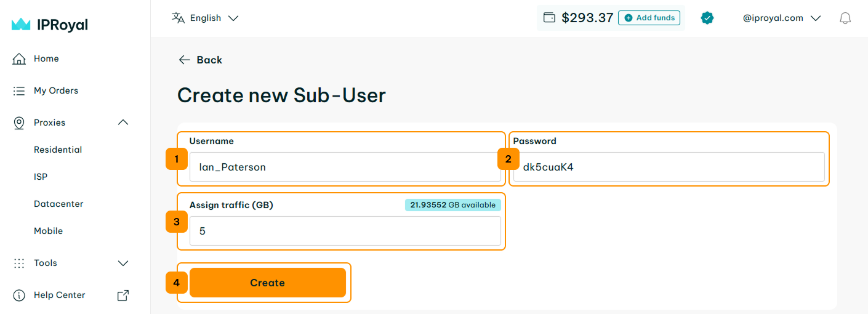Click the My Orders list icon
This screenshot has width=868, height=314.
coord(19,91)
